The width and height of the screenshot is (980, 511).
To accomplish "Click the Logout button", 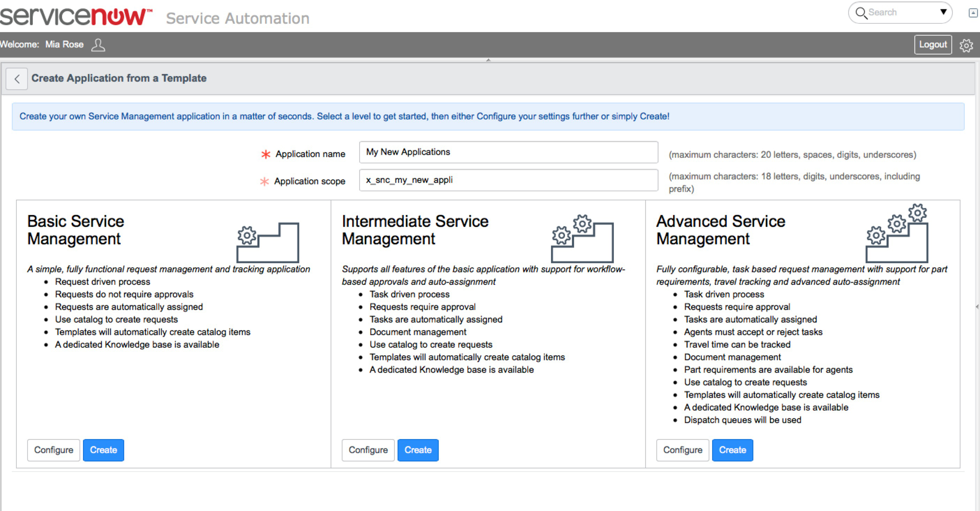I will coord(933,45).
